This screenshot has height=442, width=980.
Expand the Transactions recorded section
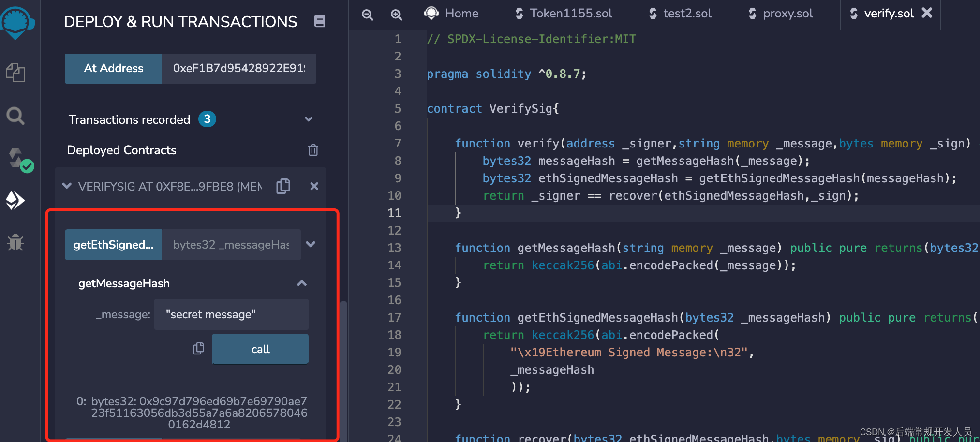309,119
